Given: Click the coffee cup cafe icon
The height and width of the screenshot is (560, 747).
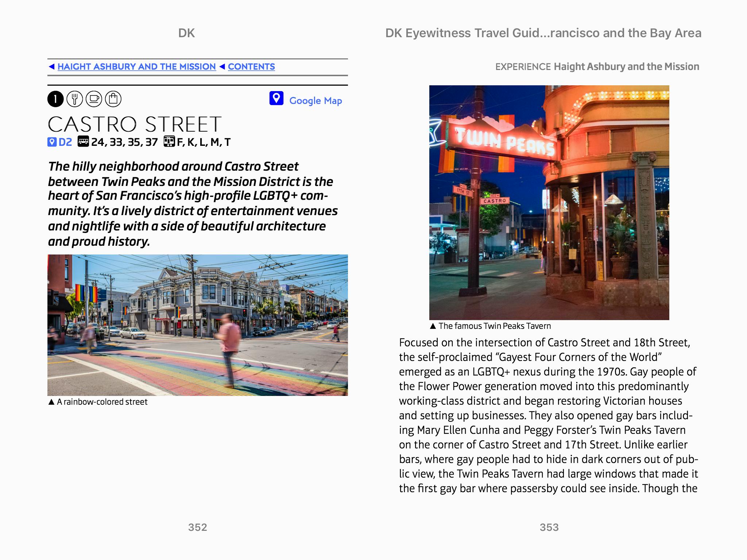Looking at the screenshot, I should pyautogui.click(x=94, y=99).
